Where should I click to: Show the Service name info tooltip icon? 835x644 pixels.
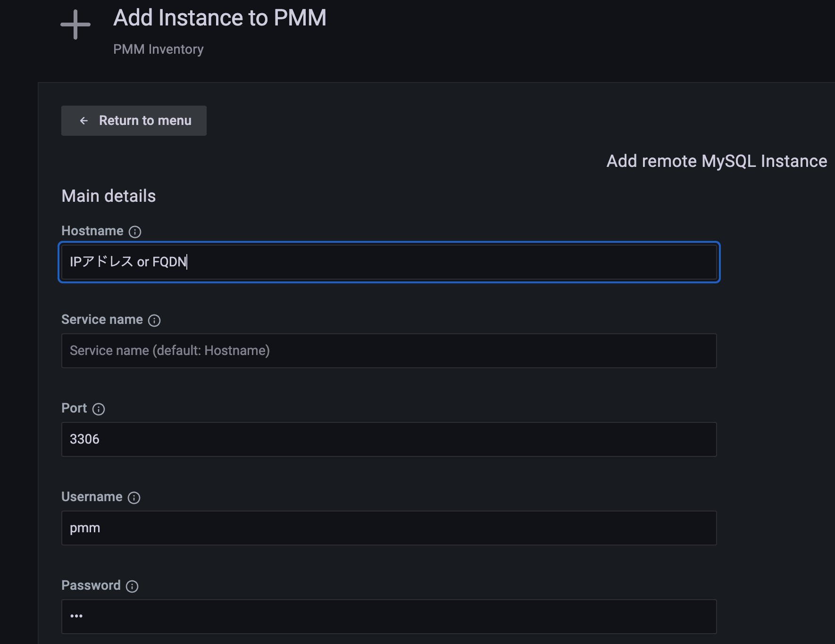pyautogui.click(x=154, y=320)
